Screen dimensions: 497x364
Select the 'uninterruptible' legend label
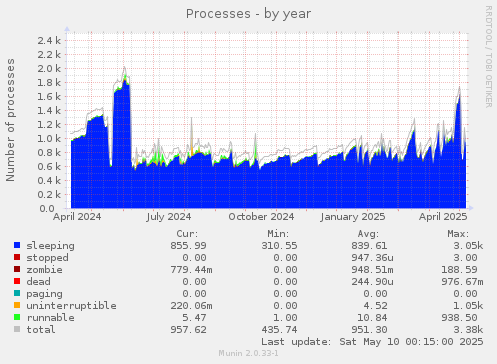71,306
